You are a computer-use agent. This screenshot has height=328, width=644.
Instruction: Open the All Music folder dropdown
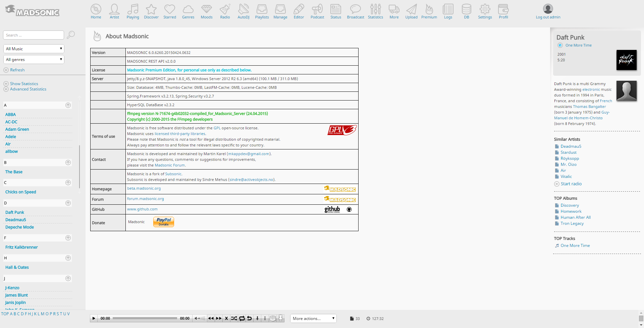(x=34, y=49)
